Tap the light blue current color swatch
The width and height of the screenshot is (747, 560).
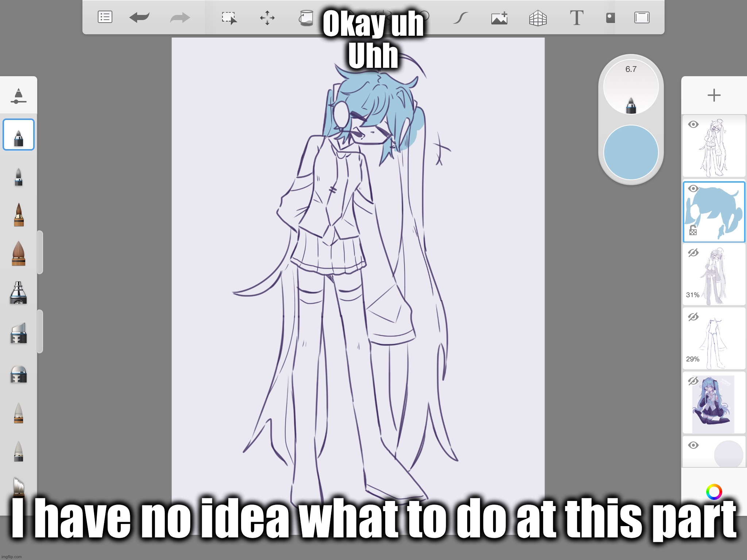point(631,152)
